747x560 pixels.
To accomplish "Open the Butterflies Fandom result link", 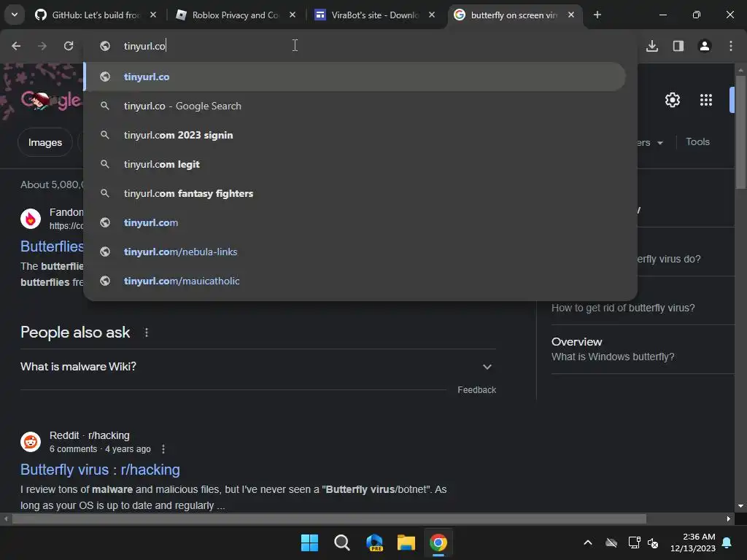I will [52, 246].
